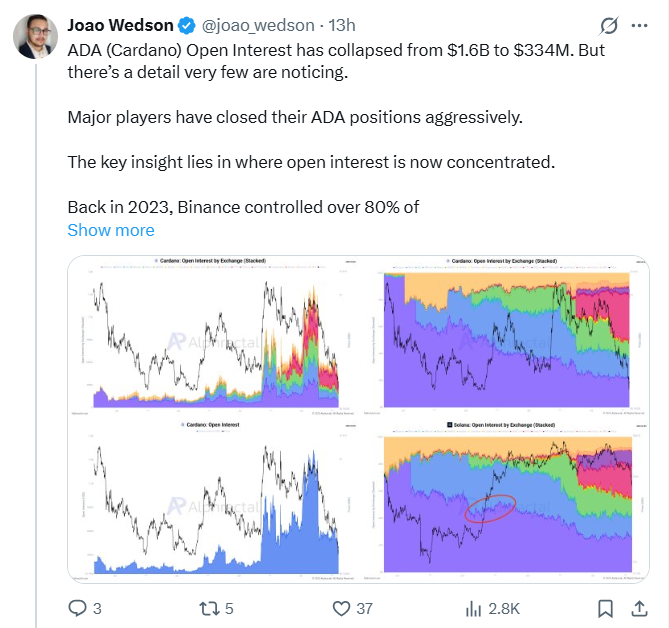Open the reply comment icon
The image size is (669, 628).
point(78,607)
